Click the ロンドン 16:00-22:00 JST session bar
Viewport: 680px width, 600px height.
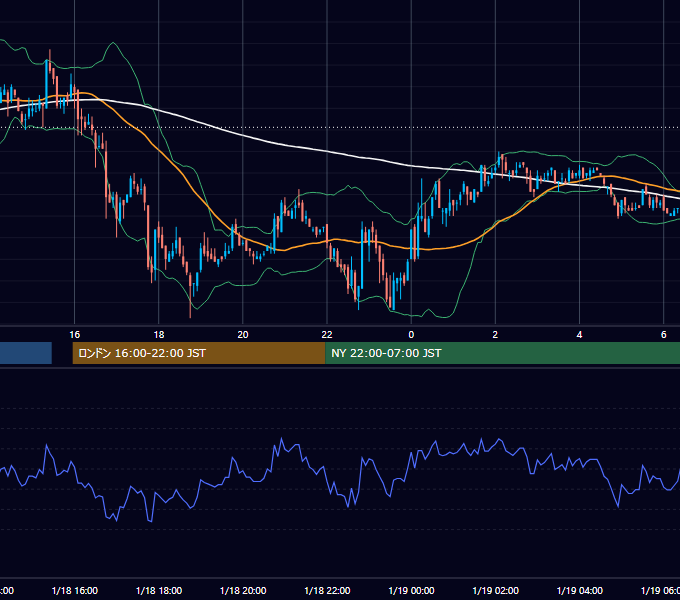[x=199, y=353]
